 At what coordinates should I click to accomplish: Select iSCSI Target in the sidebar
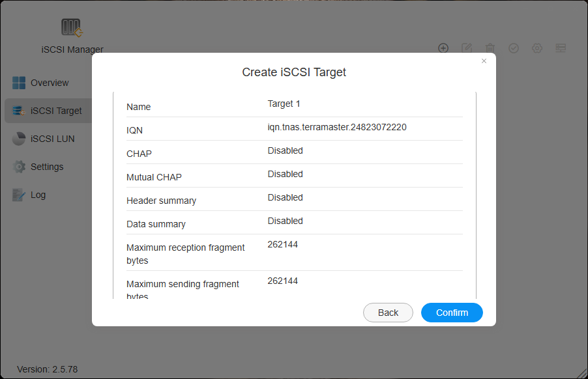pyautogui.click(x=56, y=111)
